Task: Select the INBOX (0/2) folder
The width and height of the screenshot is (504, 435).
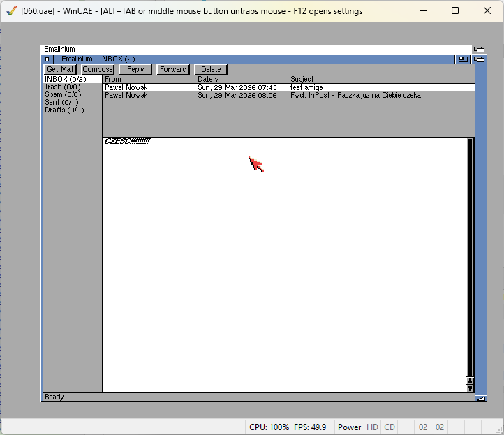Action: click(x=73, y=79)
